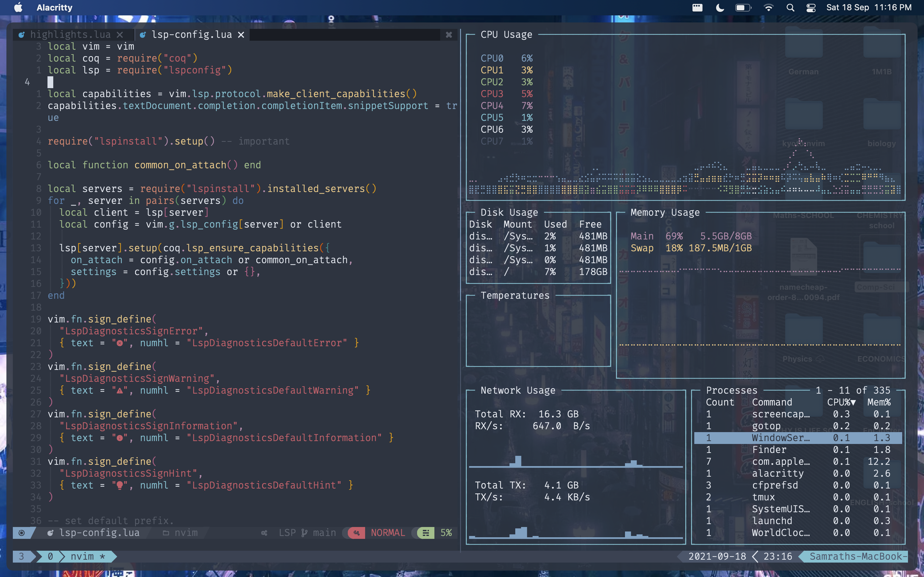Viewport: 924px width, 577px height.
Task: Click the LSP gears icon in statusline
Action: [264, 533]
